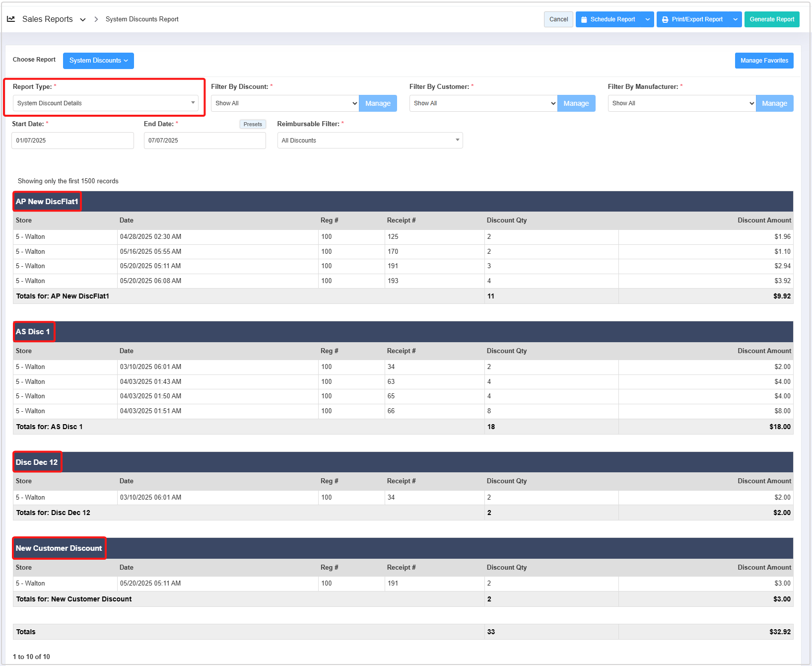Click the System Discounts Report breadcrumb
Screen dimensions: 812x666
142,19
